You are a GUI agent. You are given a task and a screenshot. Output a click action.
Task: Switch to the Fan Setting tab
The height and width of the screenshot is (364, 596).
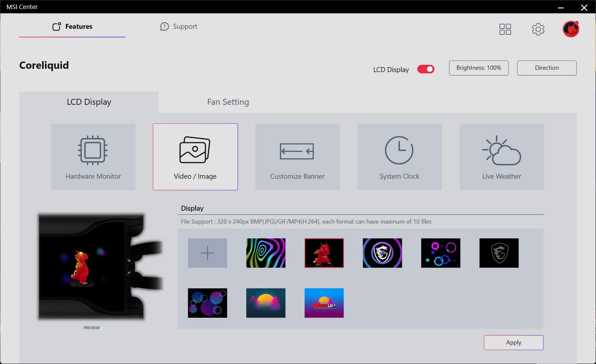point(228,102)
